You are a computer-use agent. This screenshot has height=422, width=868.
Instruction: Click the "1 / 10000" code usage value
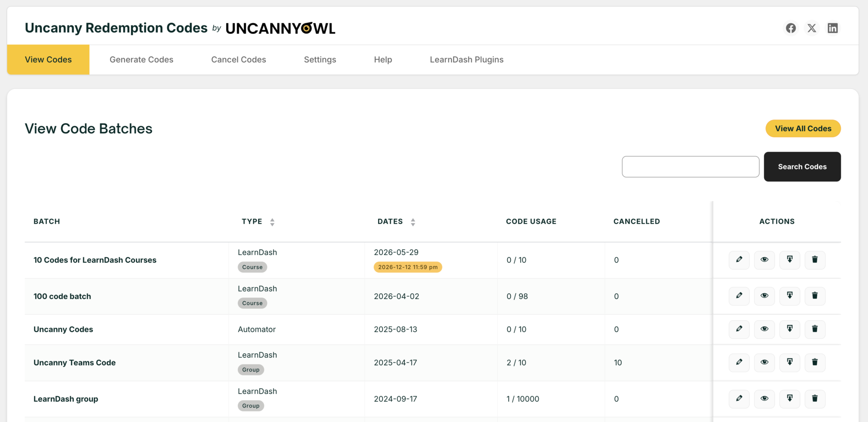(523, 399)
